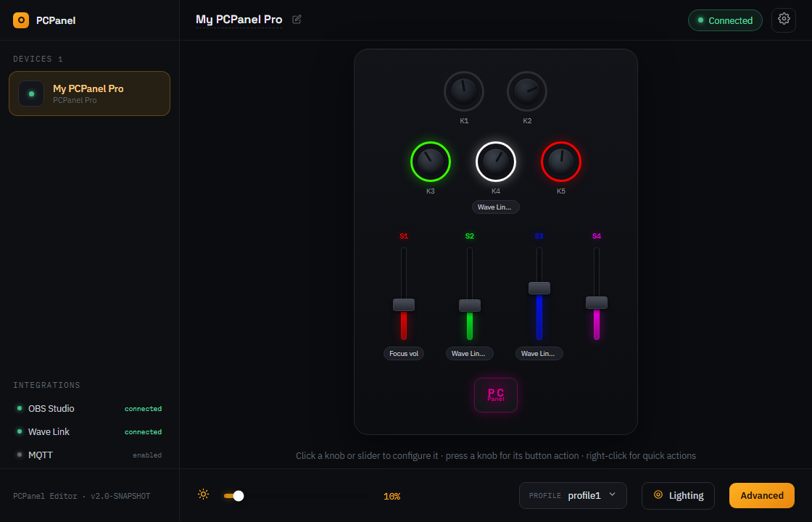Click the Advanced button
812x522 pixels.
click(762, 496)
